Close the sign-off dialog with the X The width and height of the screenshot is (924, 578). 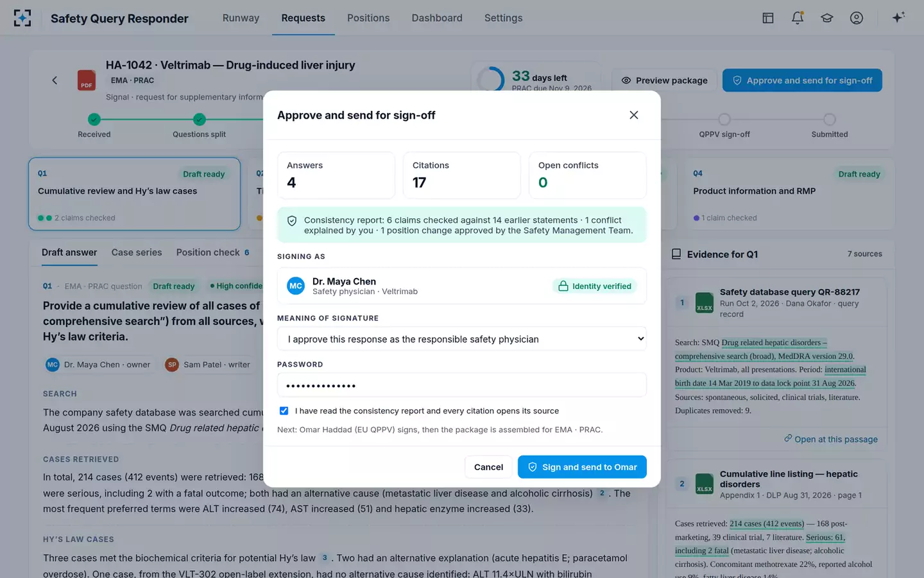634,115
